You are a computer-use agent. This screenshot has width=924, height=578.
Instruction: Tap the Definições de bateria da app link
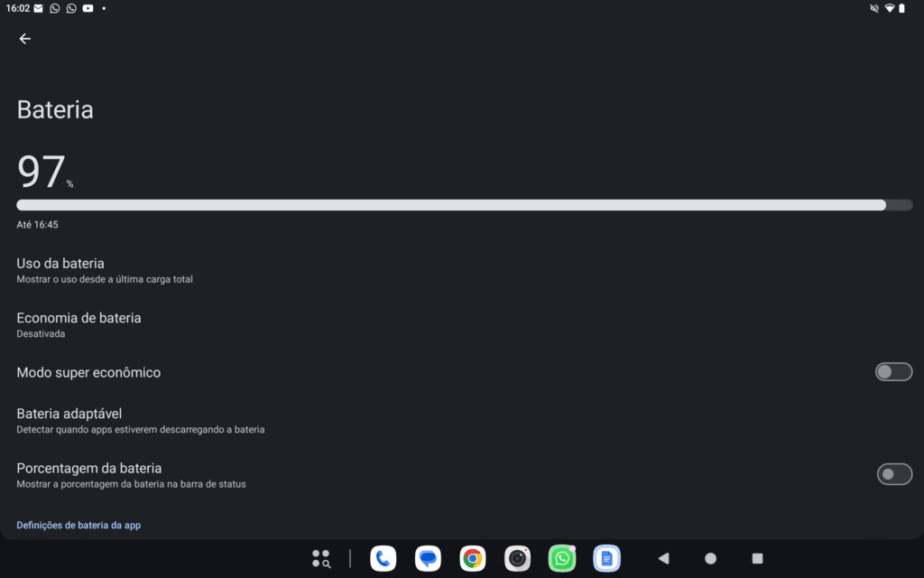coord(79,525)
